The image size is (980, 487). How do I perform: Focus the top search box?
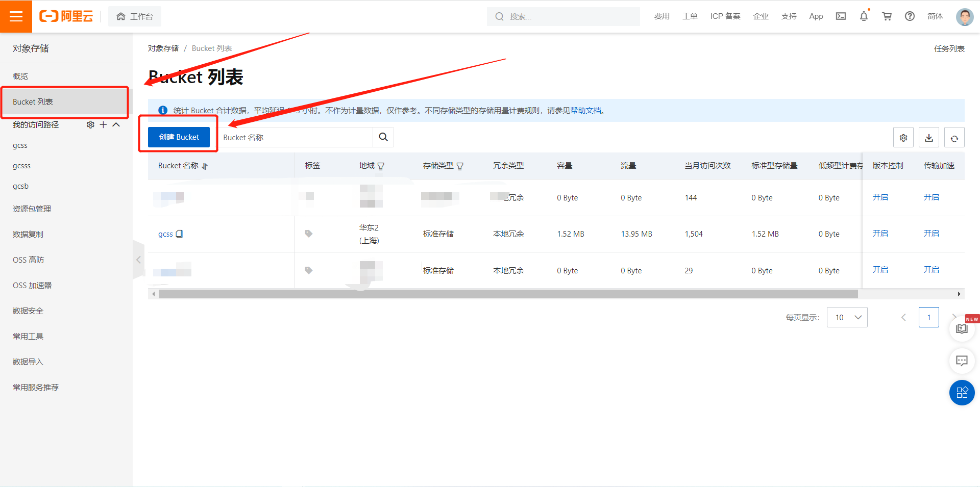[x=563, y=16]
